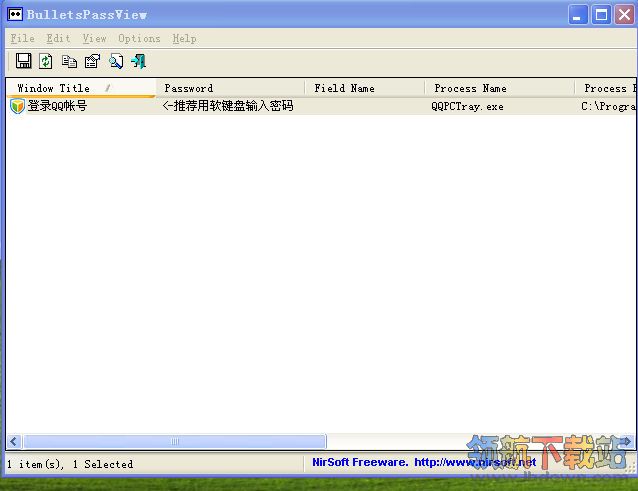The image size is (638, 491).
Task: Click the C:\Progra process path cell
Action: pyautogui.click(x=608, y=107)
